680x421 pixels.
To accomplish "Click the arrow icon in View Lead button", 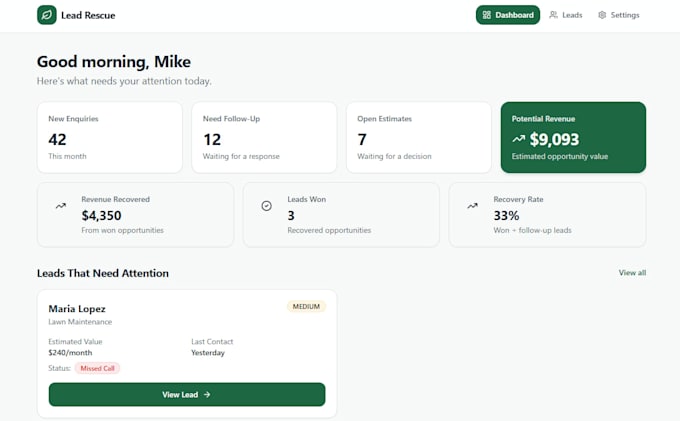I will coord(207,395).
